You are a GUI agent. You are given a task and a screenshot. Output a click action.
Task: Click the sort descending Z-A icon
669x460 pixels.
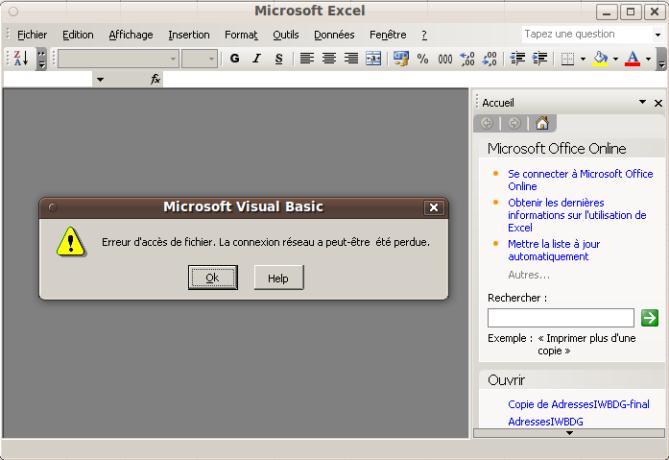[20, 58]
